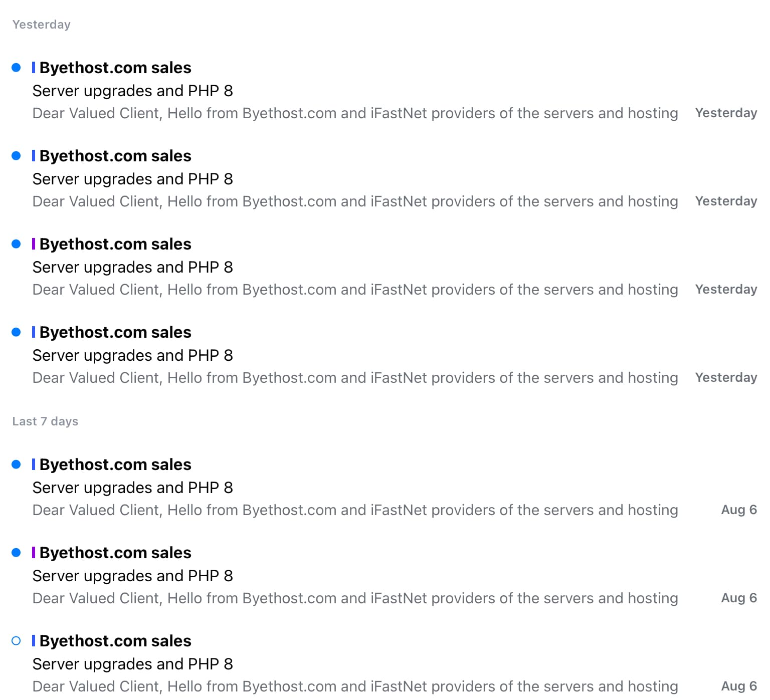Toggle unread dot on purple-tagged Yesterday email
Screen dimensions: 770x700
click(16, 244)
